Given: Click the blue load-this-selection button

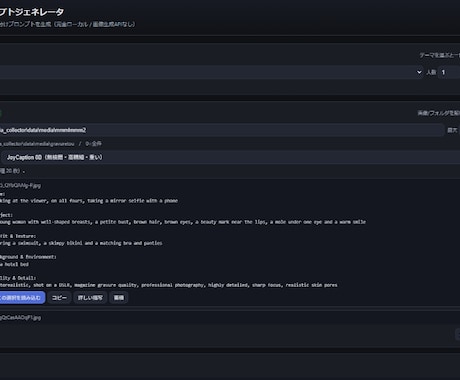Looking at the screenshot, I should tap(22, 298).
